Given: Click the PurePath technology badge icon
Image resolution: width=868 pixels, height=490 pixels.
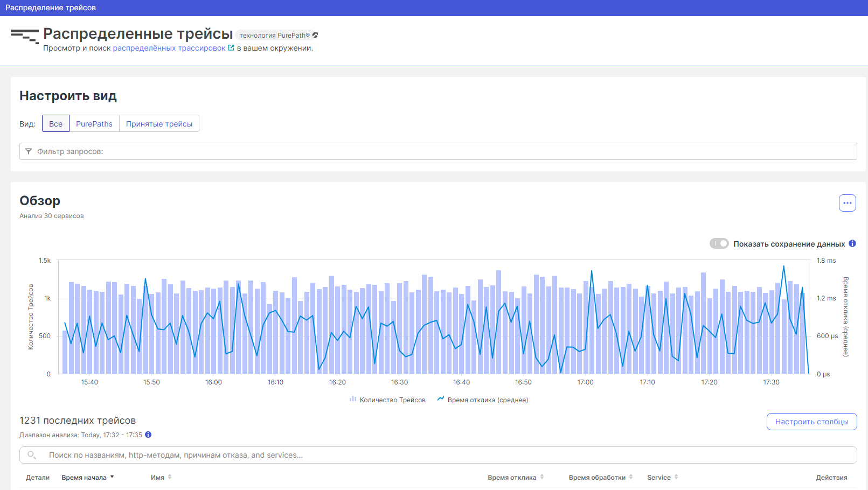Looking at the screenshot, I should coord(315,36).
